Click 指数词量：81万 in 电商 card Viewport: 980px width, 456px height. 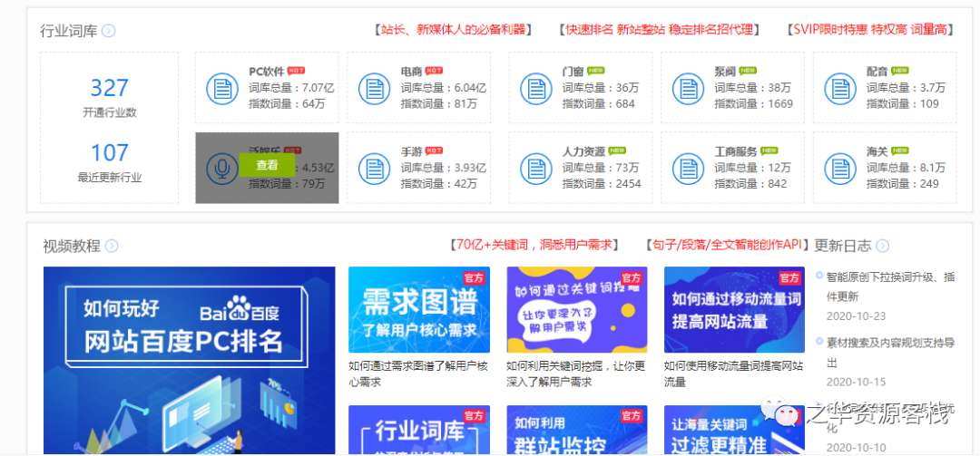click(x=439, y=103)
